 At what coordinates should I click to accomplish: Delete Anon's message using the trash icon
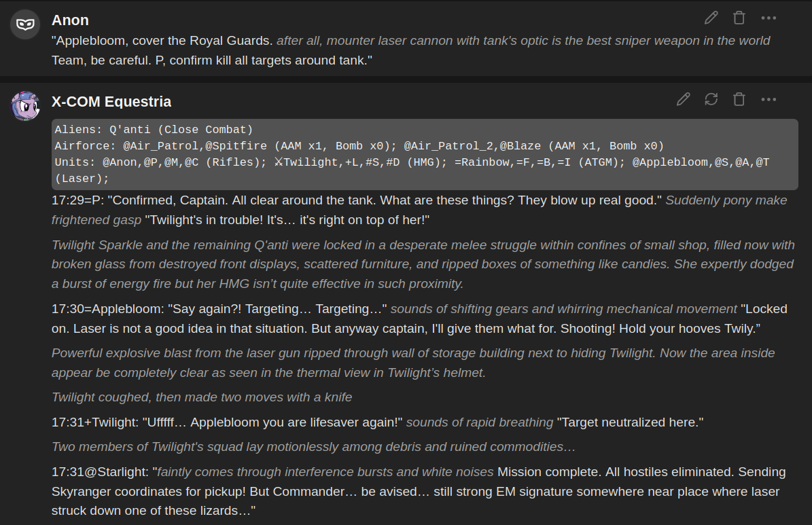click(x=739, y=18)
